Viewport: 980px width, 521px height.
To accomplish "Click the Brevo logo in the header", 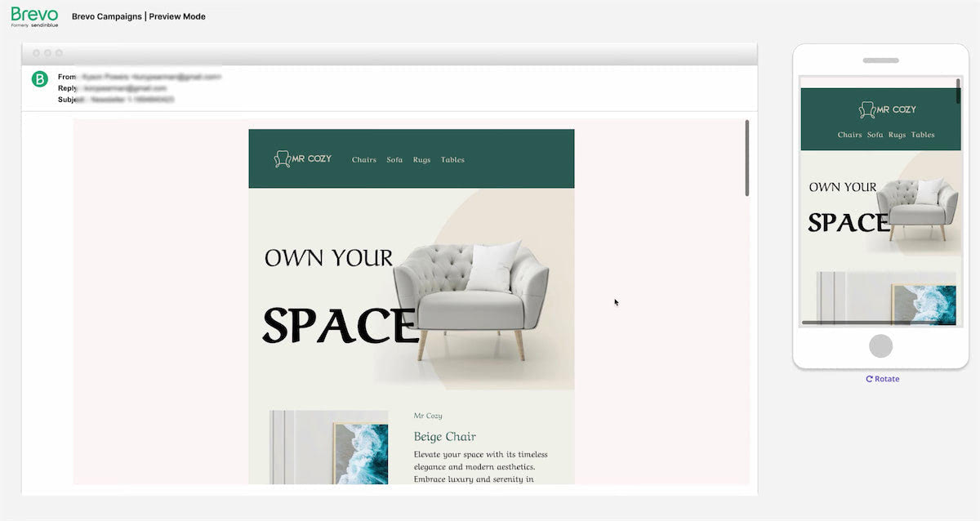I will coord(34,16).
